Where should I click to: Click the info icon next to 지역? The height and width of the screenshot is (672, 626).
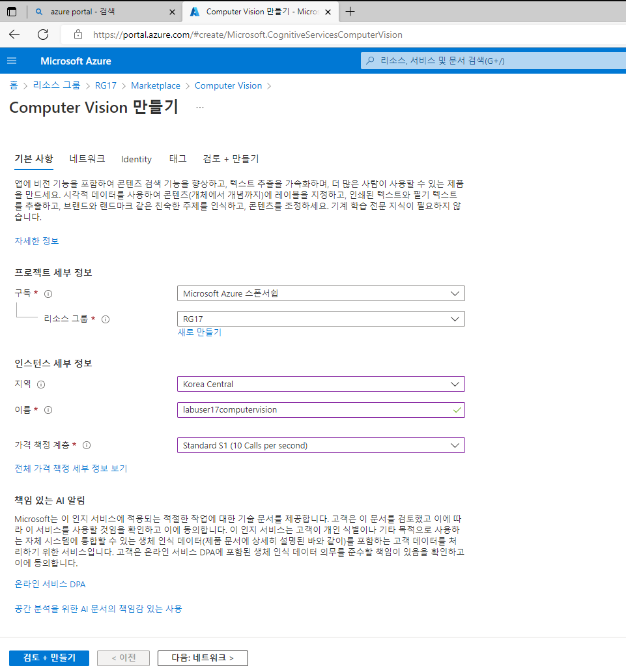41,385
